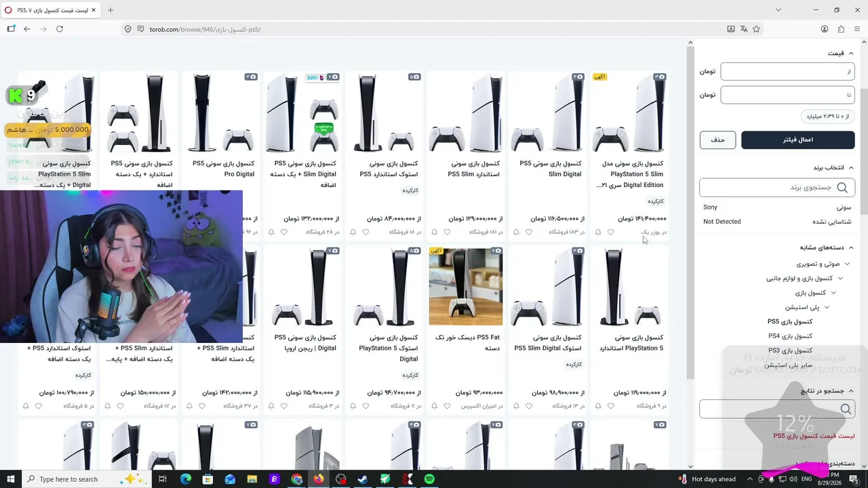Set price alert on the 132,000,000 toman card

point(271,232)
